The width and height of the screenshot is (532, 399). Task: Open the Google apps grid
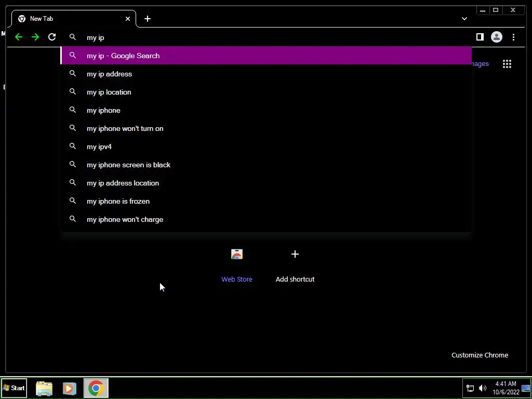coord(507,64)
